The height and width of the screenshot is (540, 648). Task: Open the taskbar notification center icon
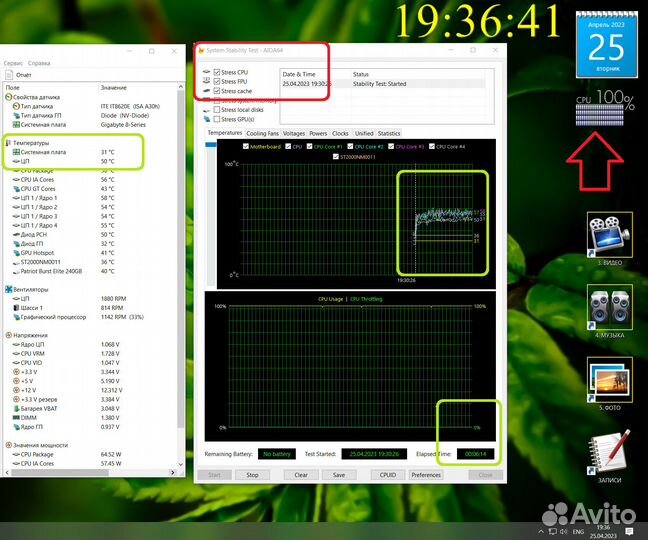[x=629, y=531]
